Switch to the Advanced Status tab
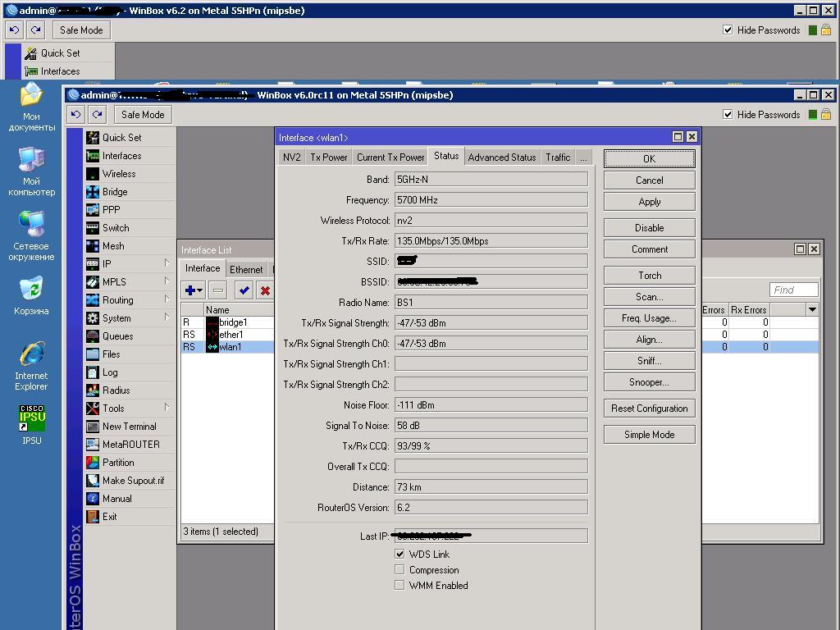This screenshot has width=840, height=630. point(502,157)
